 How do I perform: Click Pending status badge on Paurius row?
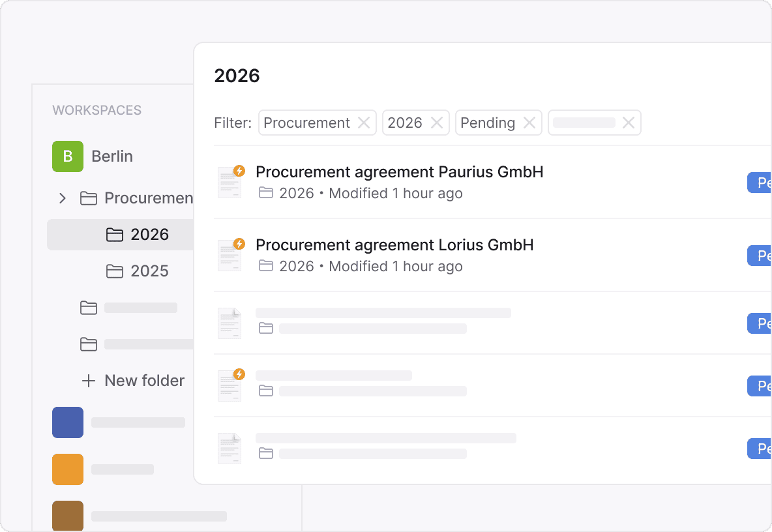pos(760,183)
